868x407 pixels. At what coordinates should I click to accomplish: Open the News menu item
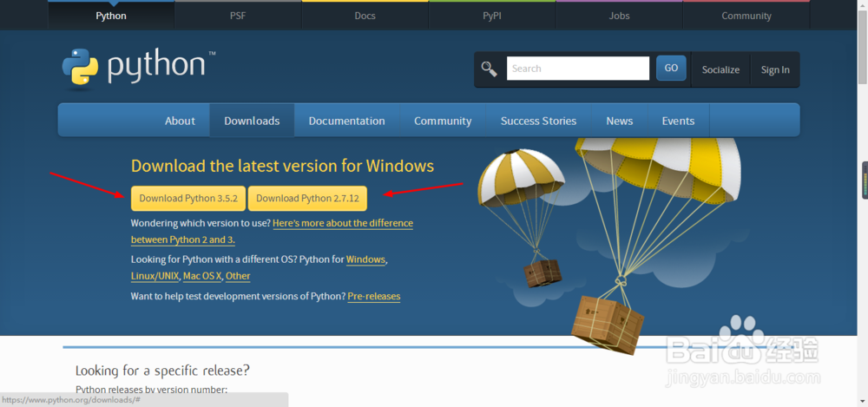(620, 121)
